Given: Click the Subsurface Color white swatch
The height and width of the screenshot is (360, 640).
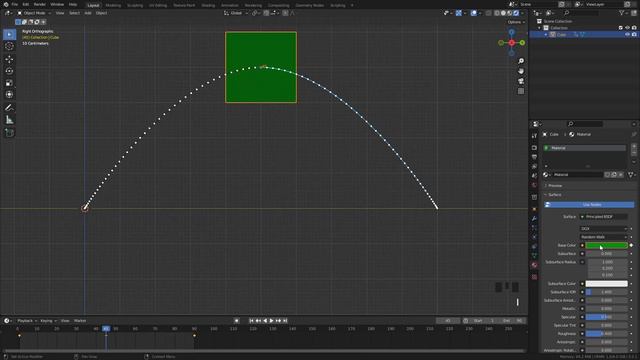Looking at the screenshot, I should pos(607,284).
